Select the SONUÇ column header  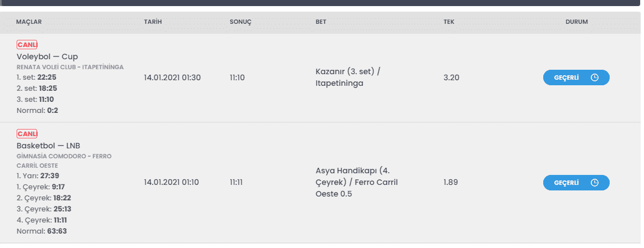point(240,22)
